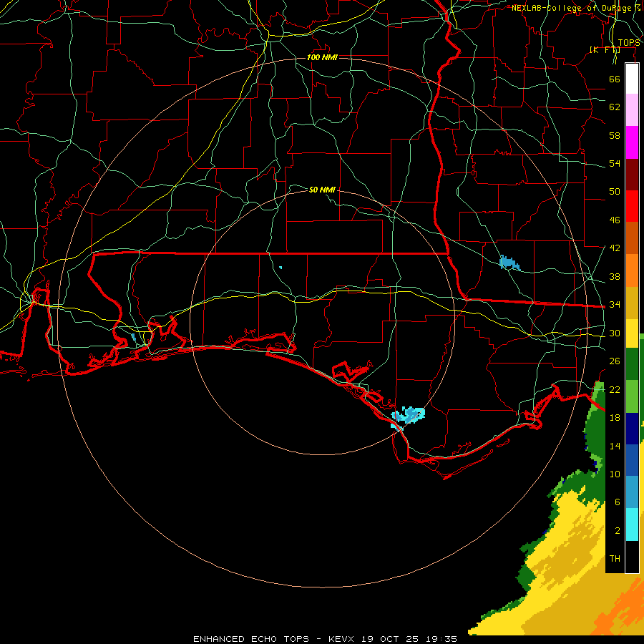Screen dimensions: 644x644
Task: Click the legend value 10
Action: tap(615, 474)
